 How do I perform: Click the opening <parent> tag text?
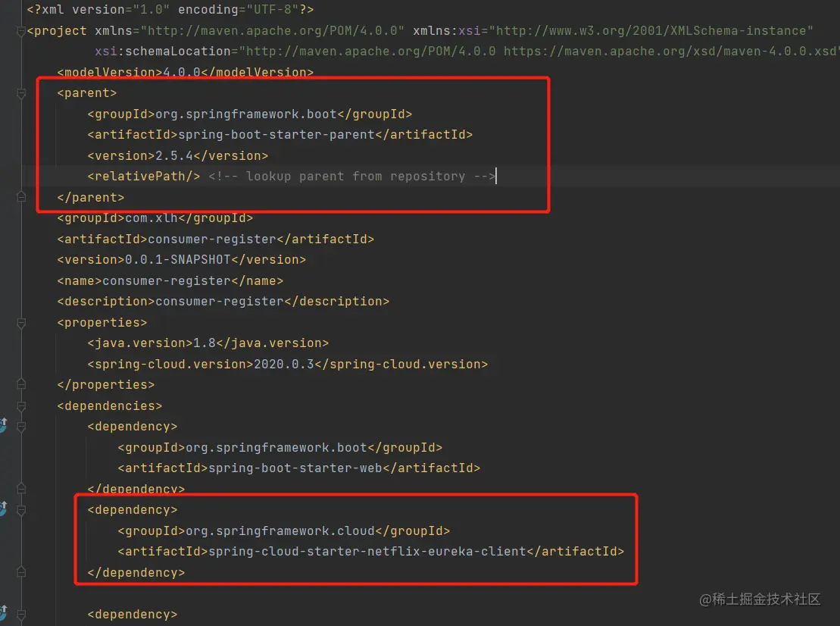[x=87, y=93]
